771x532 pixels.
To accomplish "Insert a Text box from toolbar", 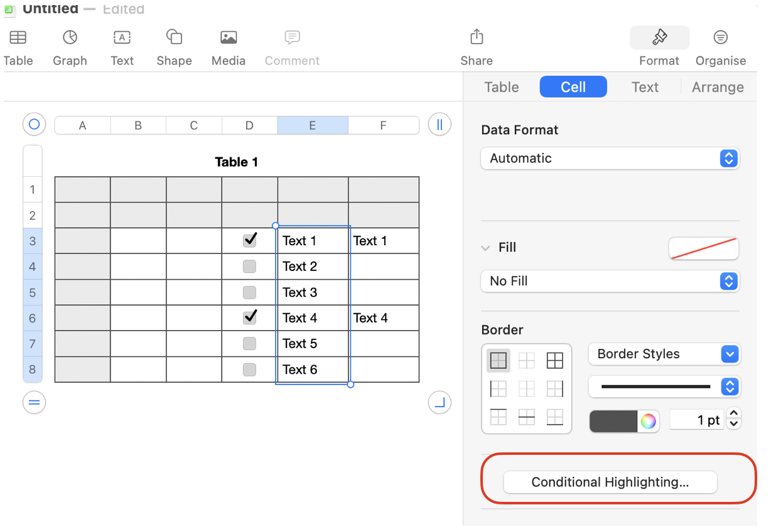I will coord(122,38).
